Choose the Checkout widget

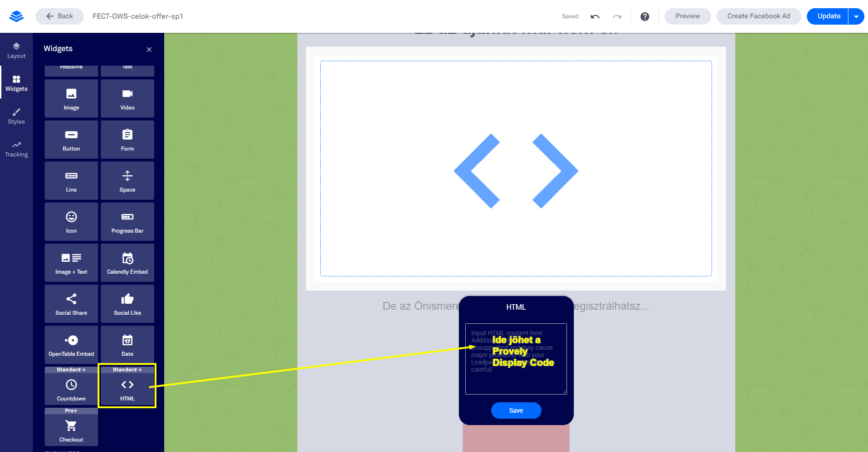[x=71, y=430]
